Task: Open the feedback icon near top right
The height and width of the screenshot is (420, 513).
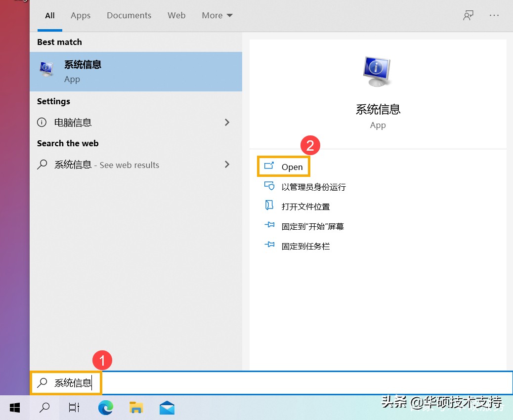Action: 468,15
